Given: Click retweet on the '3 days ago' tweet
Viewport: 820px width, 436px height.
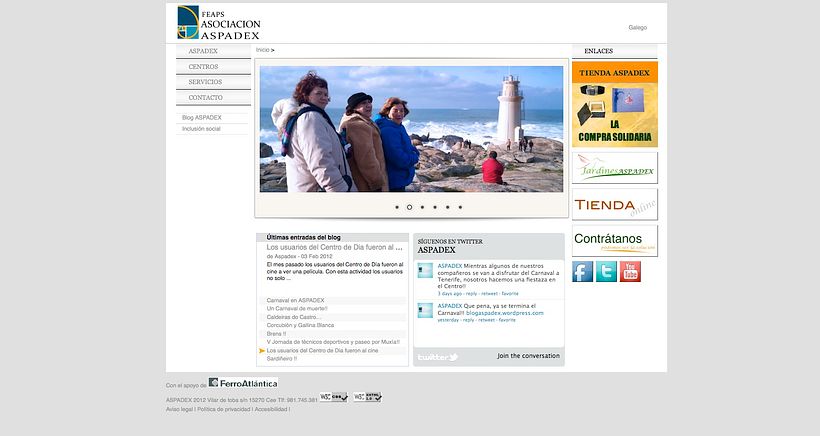Looking at the screenshot, I should click(489, 294).
